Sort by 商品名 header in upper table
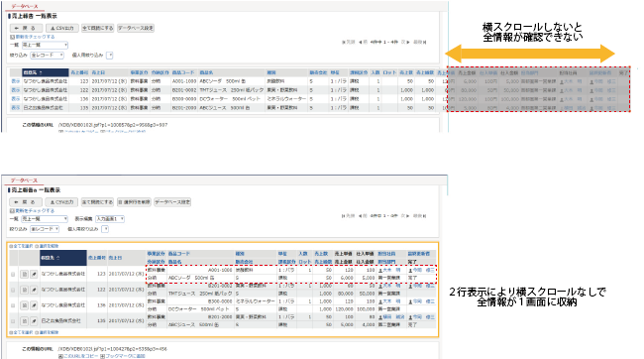Screen dimensions: 644x359 click(207, 72)
